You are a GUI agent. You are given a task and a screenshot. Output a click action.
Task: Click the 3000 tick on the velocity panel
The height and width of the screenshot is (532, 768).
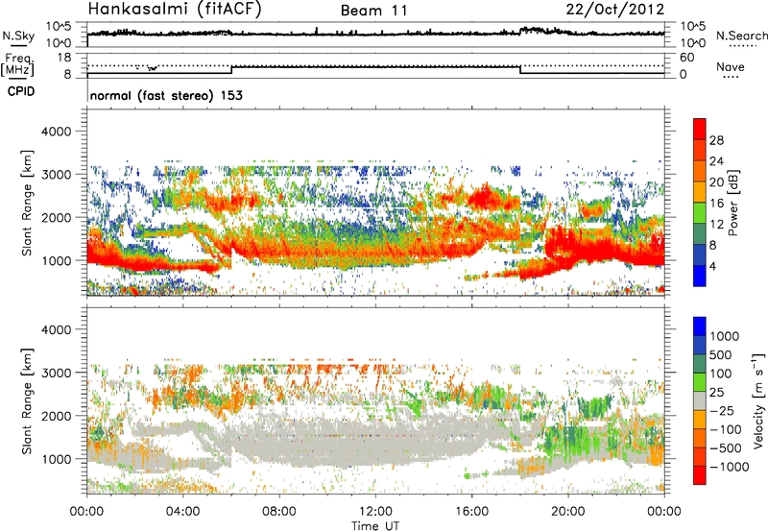point(56,373)
